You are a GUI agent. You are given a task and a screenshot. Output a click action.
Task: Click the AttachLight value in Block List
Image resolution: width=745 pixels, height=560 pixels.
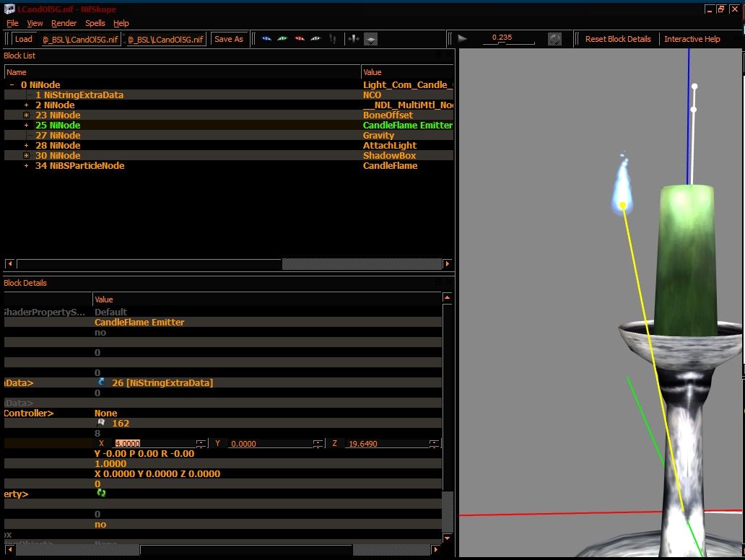(x=390, y=145)
